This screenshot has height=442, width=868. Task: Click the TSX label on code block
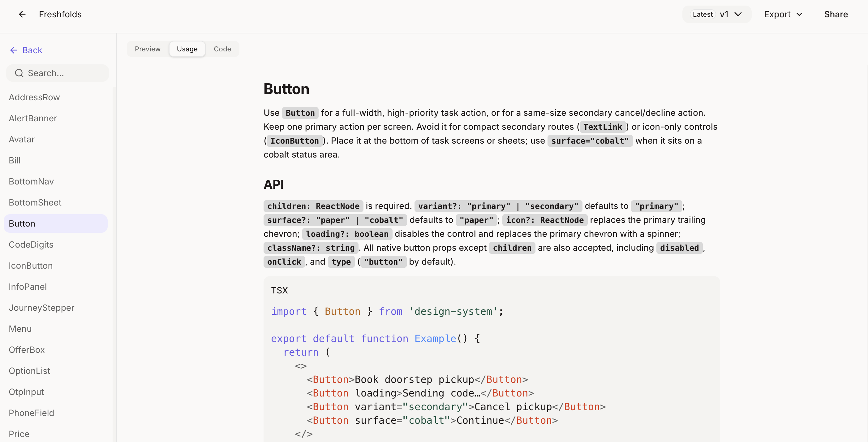coord(279,290)
